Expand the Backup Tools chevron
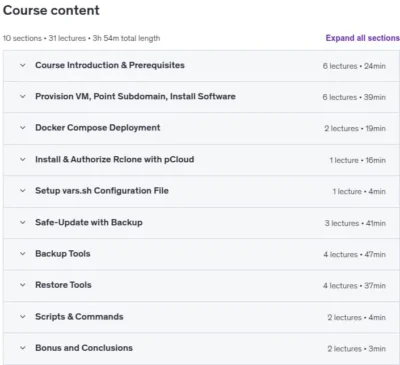400x365 pixels. [23, 254]
